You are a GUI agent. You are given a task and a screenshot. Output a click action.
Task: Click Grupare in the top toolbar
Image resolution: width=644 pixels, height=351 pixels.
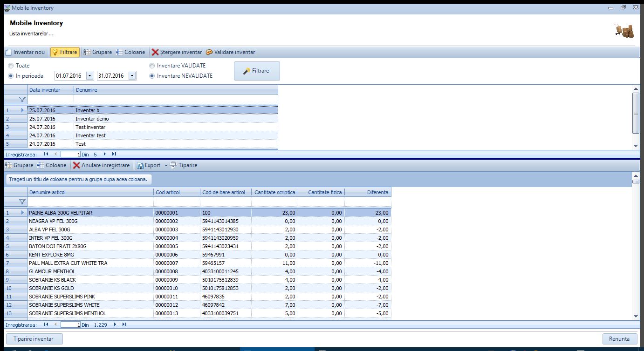(x=98, y=52)
